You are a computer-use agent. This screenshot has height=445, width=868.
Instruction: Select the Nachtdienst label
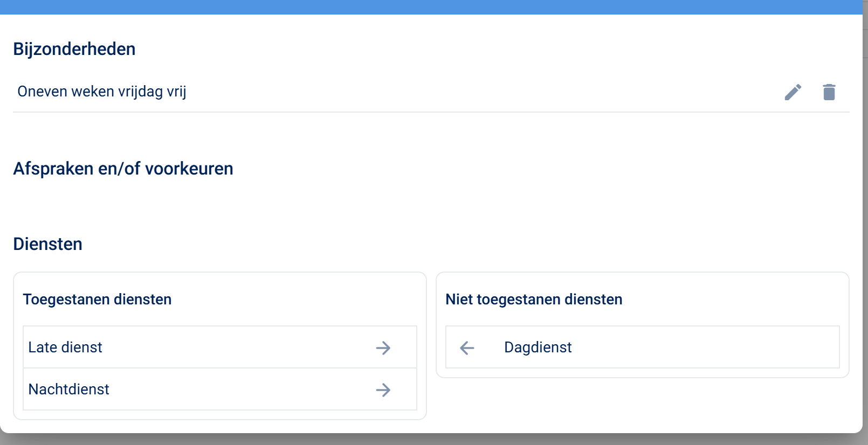click(69, 390)
